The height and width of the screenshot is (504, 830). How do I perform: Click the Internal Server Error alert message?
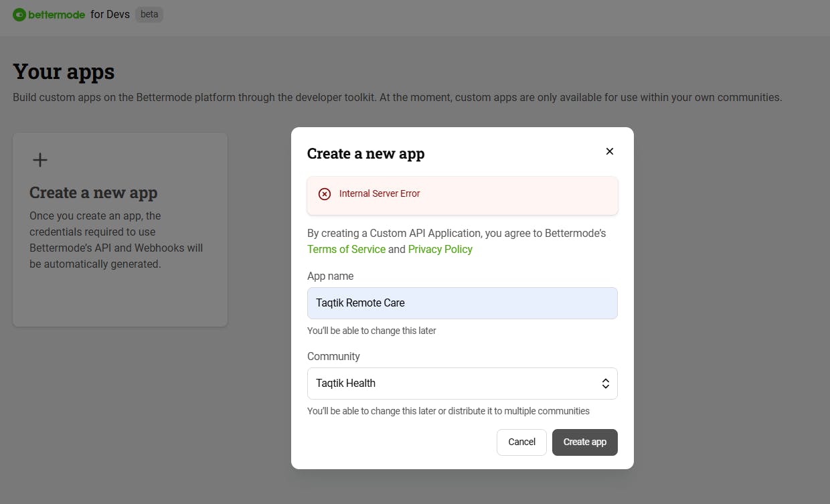[x=380, y=194]
